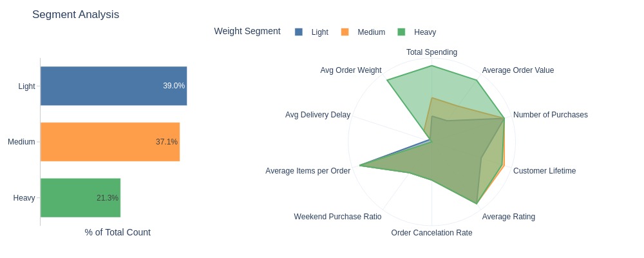The width and height of the screenshot is (644, 258).
Task: Click the Avg Order Weight label
Action: pyautogui.click(x=351, y=70)
